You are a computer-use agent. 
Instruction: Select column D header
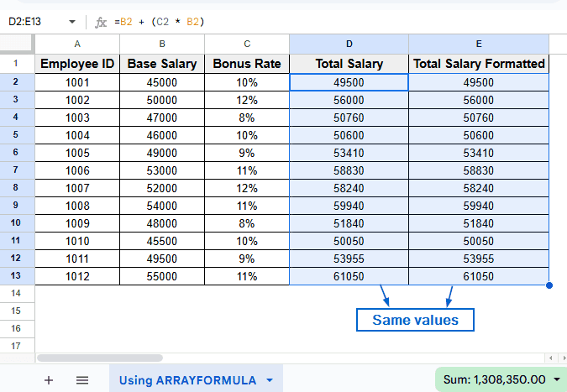[x=349, y=44]
